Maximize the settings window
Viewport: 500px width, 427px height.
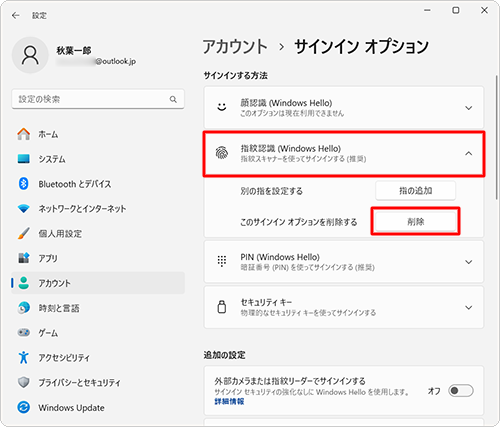click(456, 10)
